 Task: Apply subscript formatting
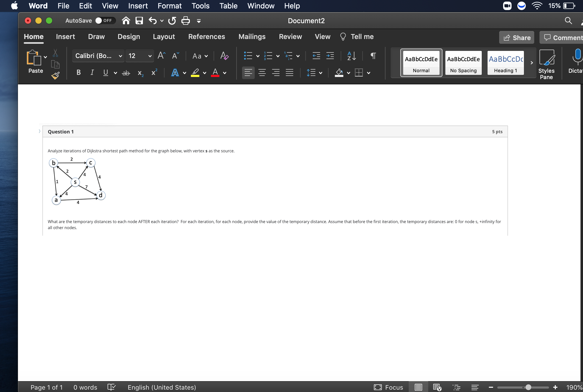coord(140,73)
